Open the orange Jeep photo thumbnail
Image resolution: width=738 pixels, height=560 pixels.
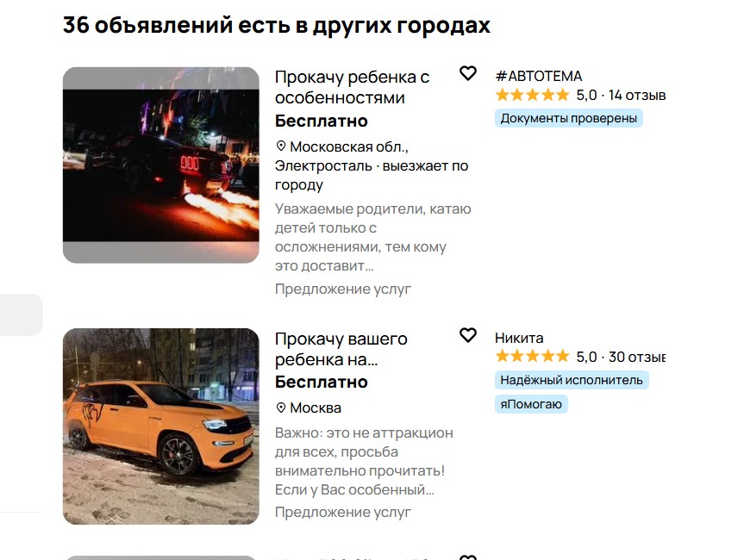161,426
